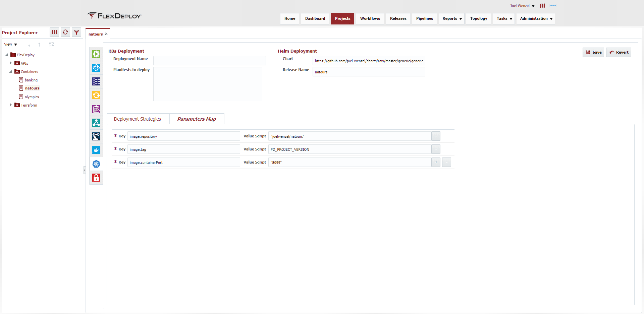Remove the image.containerPort parameter row
Screen dimensions: 644x314
point(447,162)
